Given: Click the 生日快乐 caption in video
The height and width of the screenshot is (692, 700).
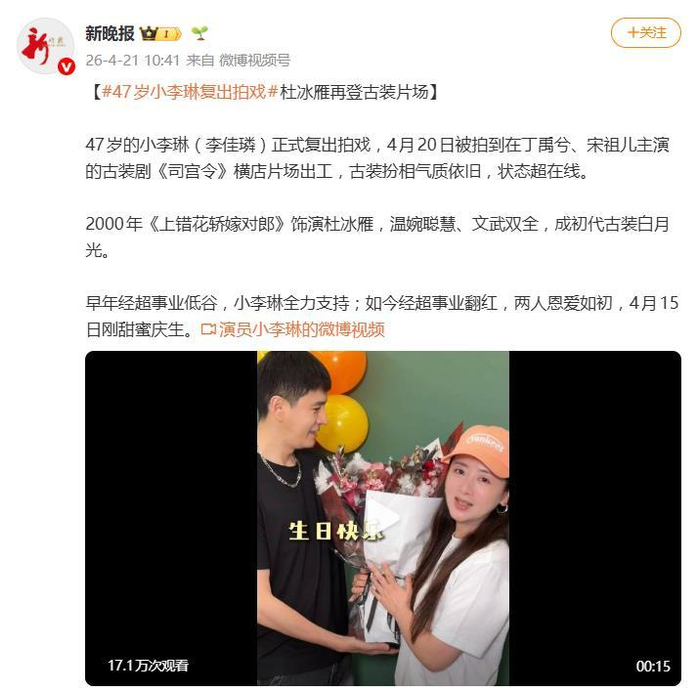Looking at the screenshot, I should (336, 531).
